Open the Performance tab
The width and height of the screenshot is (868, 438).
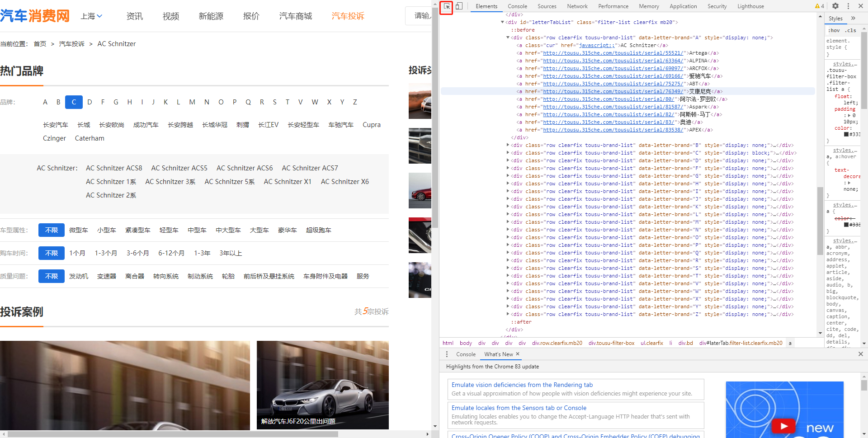(613, 6)
